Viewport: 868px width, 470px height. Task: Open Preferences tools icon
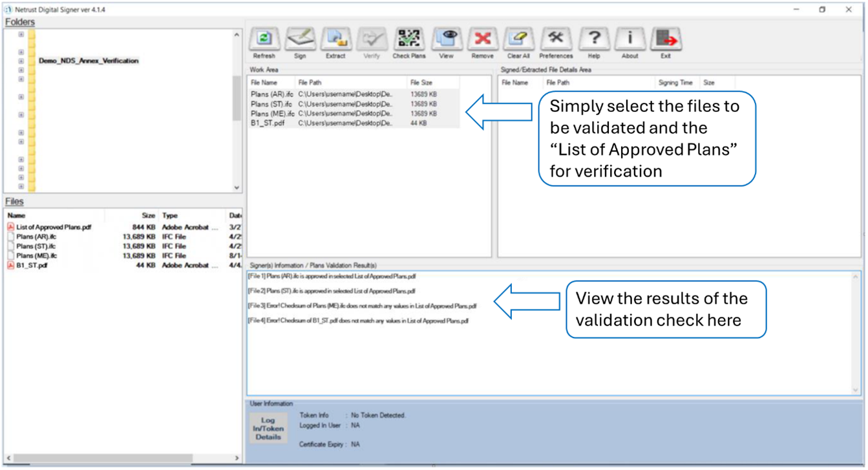click(556, 40)
